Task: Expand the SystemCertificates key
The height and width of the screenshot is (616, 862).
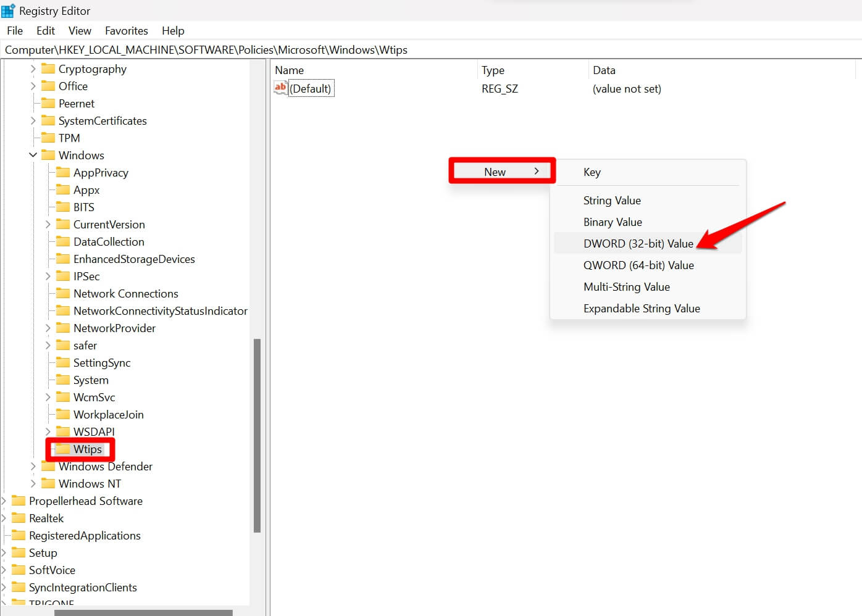Action: coord(33,121)
